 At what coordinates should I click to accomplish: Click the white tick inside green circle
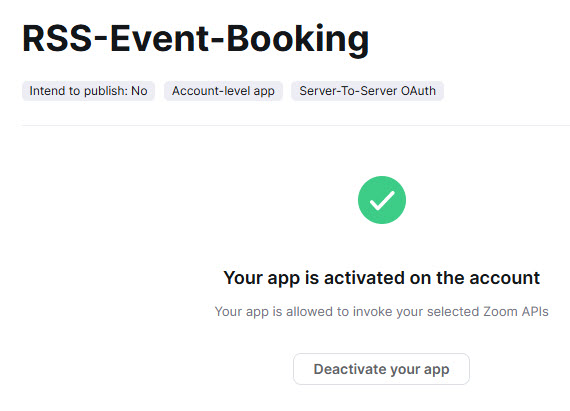click(382, 200)
